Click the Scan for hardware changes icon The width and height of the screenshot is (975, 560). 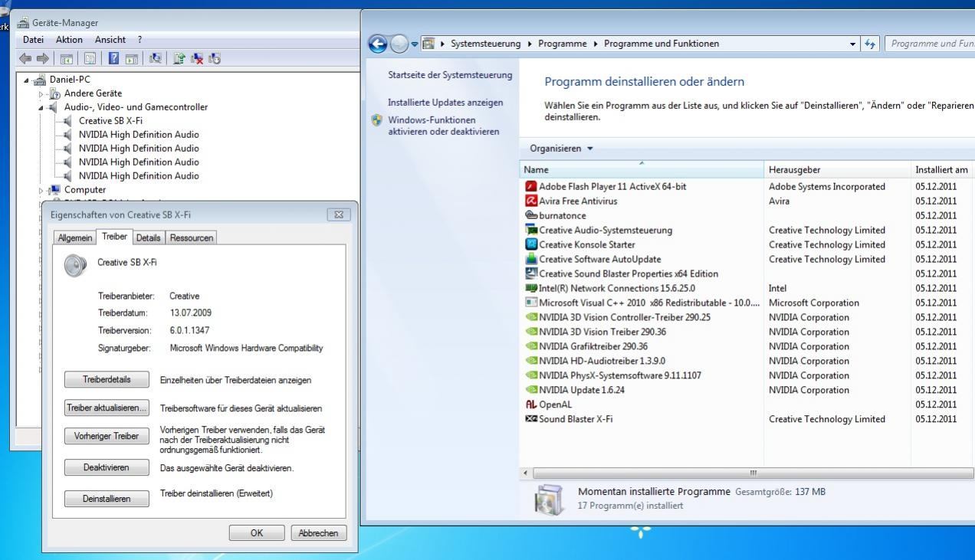(156, 58)
